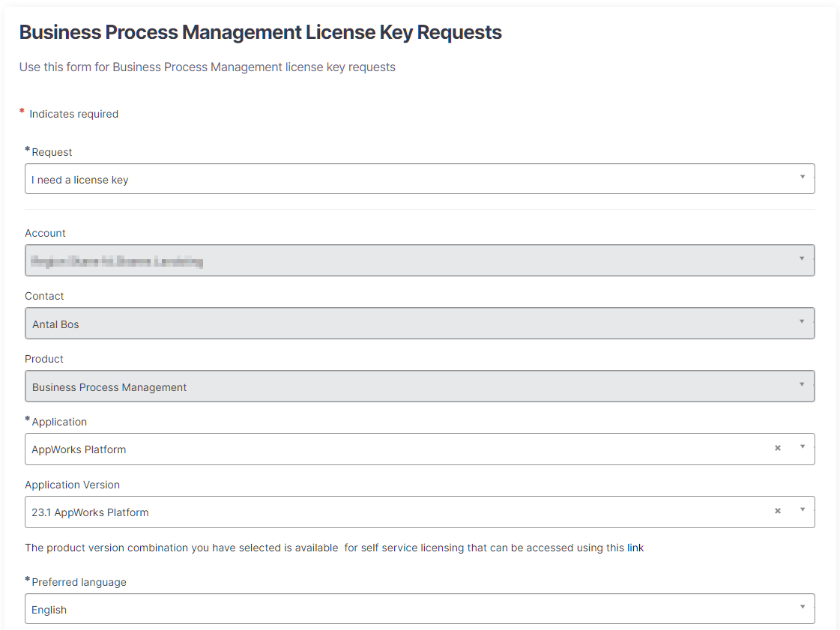
Task: Expand the AppWorks Platform application combo box
Action: (390, 449)
